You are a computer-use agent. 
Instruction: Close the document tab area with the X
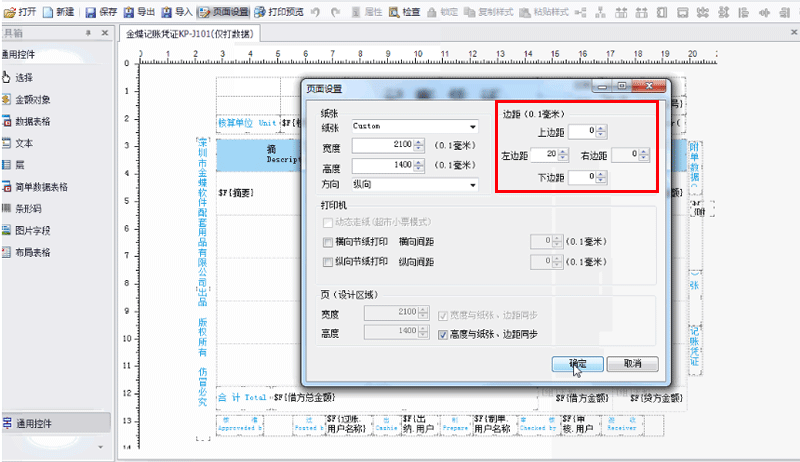point(794,32)
